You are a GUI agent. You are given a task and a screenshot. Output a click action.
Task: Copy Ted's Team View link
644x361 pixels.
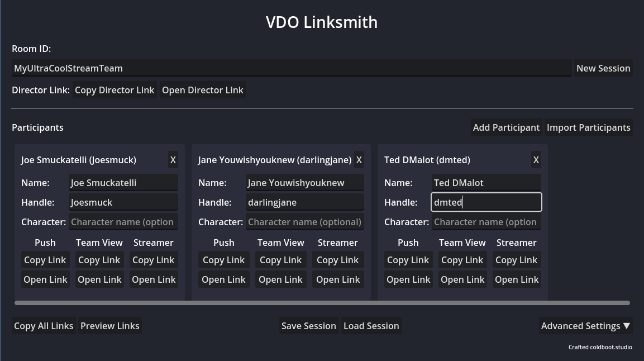point(462,260)
